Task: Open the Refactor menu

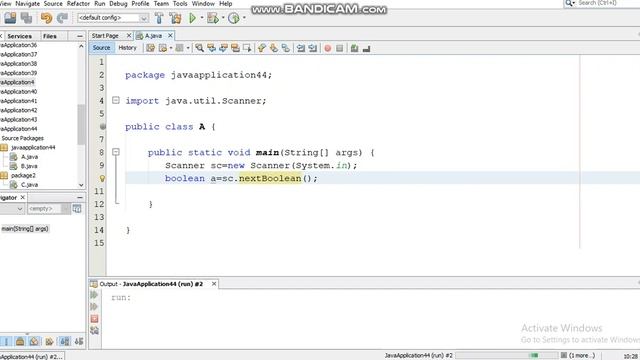Action: [78, 4]
